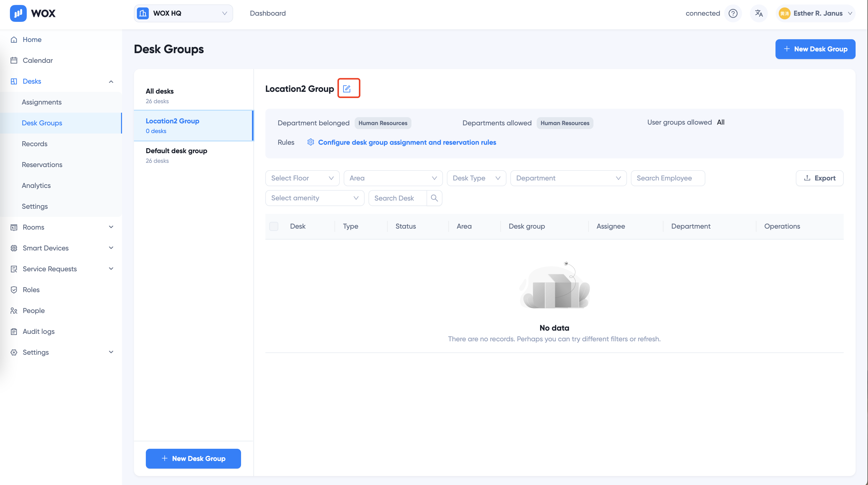Expand the bottom Settings menu chevron
868x485 pixels.
[111, 352]
